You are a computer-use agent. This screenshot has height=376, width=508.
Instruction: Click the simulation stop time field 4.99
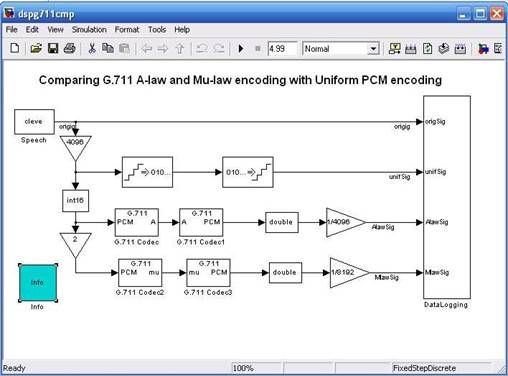pyautogui.click(x=282, y=49)
